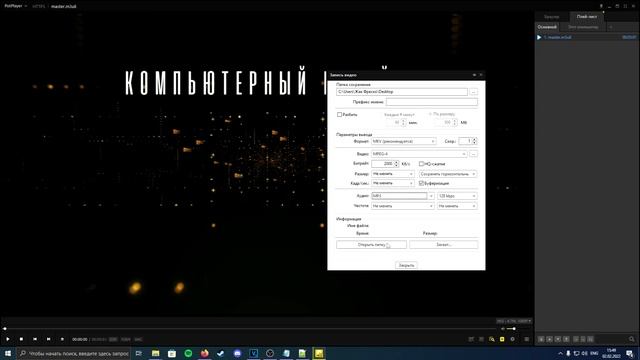
Task: Select the Этот компьютер playlist tab
Action: coord(583,27)
